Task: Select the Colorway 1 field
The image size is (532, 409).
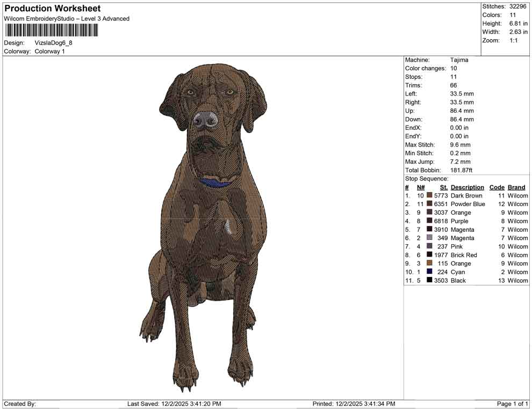Action: coord(48,52)
